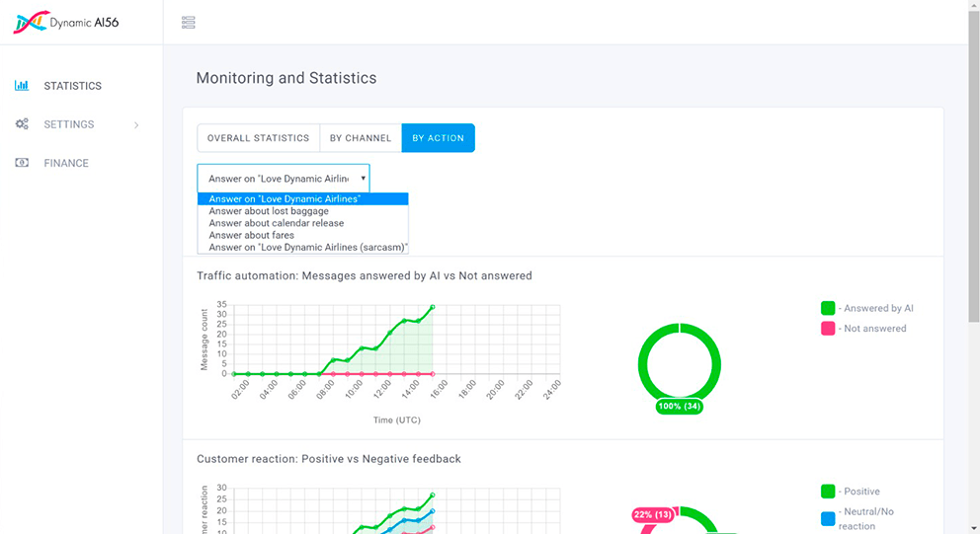Click the blue Neutral/No reaction color swatch

click(828, 518)
